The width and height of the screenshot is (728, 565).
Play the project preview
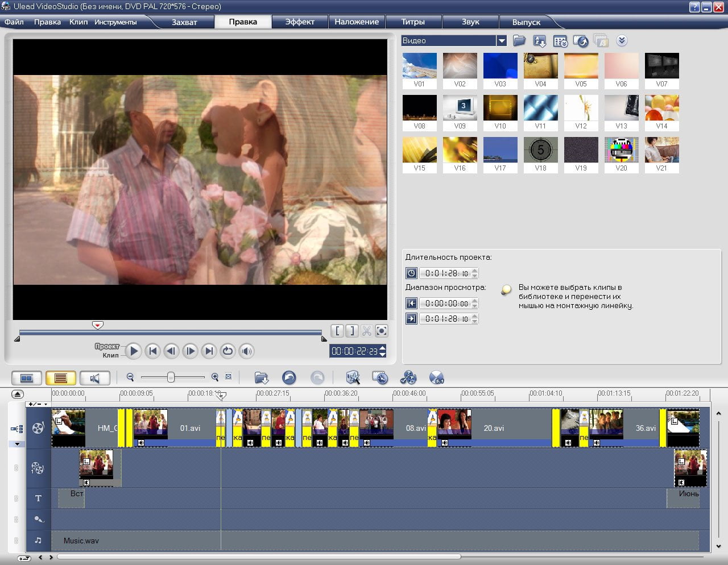(133, 351)
